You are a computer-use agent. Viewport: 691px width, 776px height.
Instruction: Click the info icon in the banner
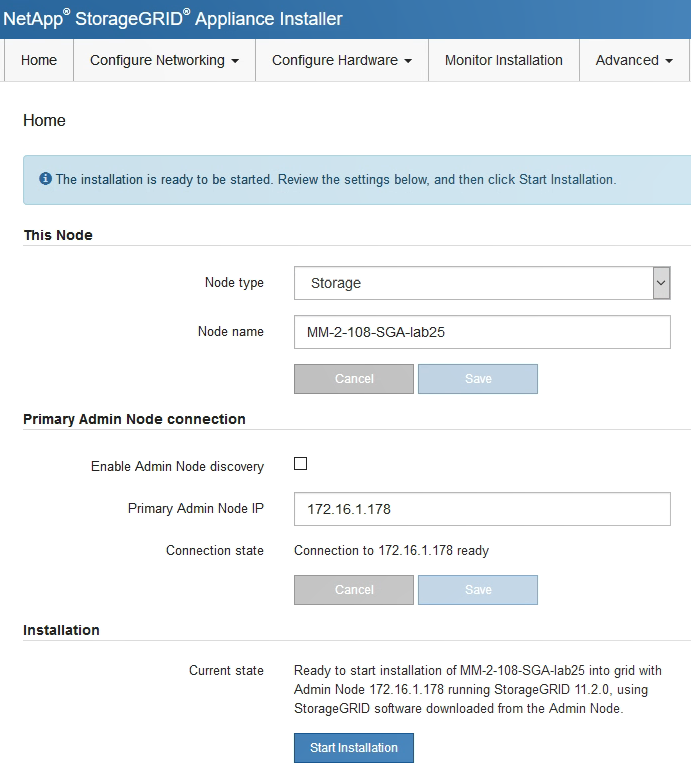(45, 180)
